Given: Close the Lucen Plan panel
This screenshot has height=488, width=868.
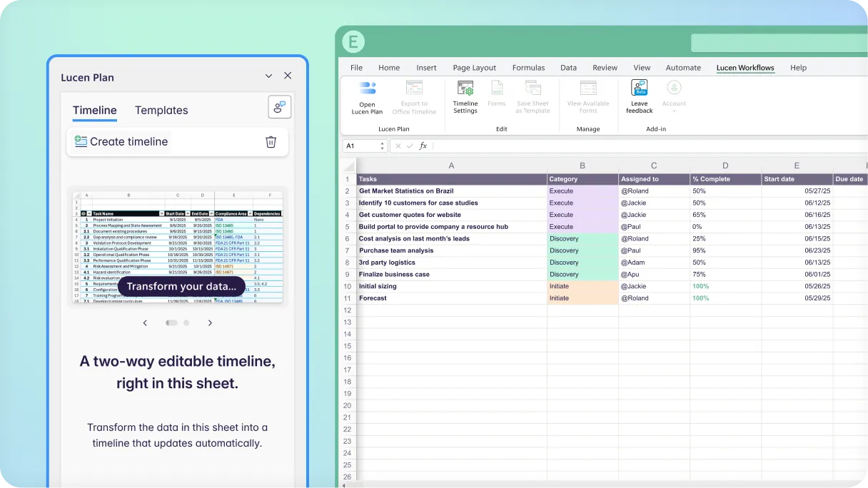Looking at the screenshot, I should point(288,76).
